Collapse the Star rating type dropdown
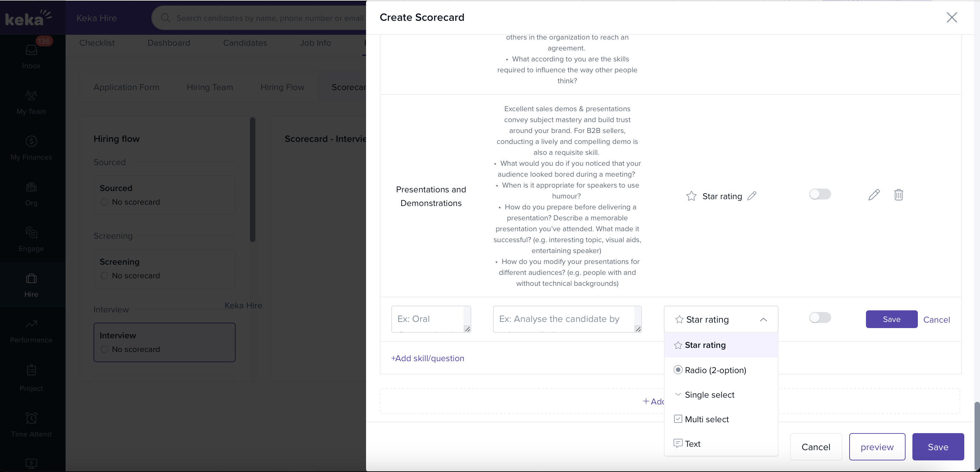 763,320
